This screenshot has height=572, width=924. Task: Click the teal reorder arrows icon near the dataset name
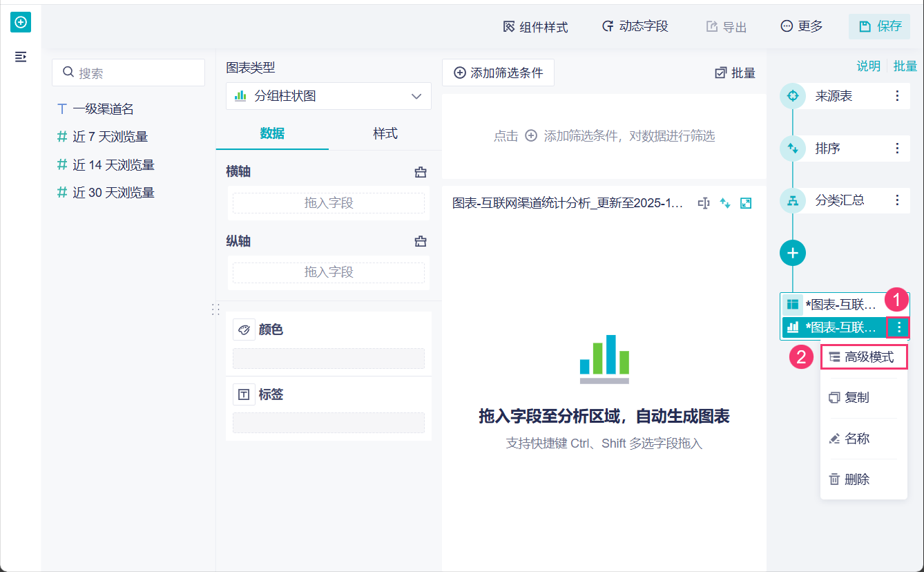[x=724, y=202]
